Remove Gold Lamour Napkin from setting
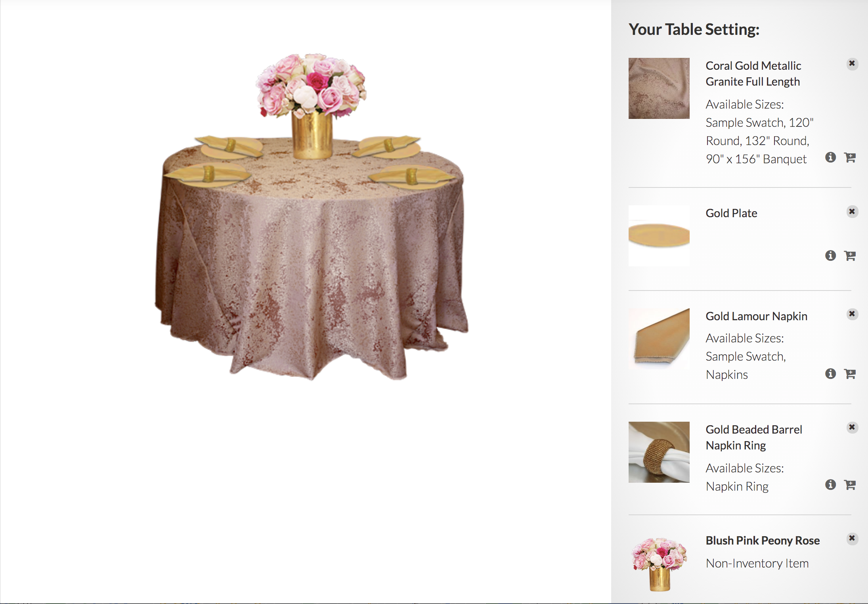This screenshot has height=604, width=868. pyautogui.click(x=852, y=314)
